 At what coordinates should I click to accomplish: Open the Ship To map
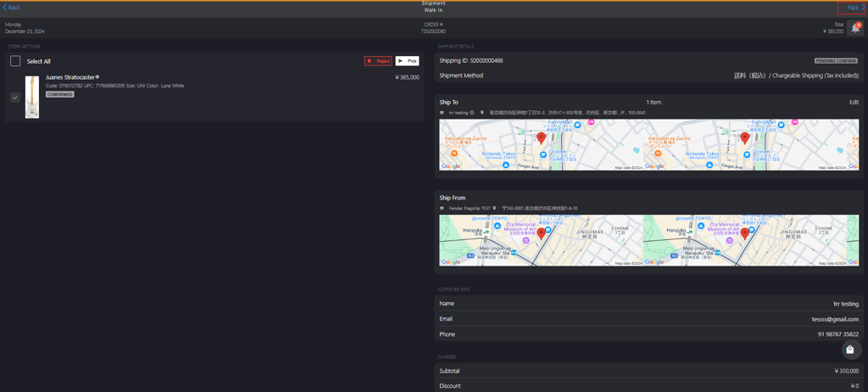point(648,145)
